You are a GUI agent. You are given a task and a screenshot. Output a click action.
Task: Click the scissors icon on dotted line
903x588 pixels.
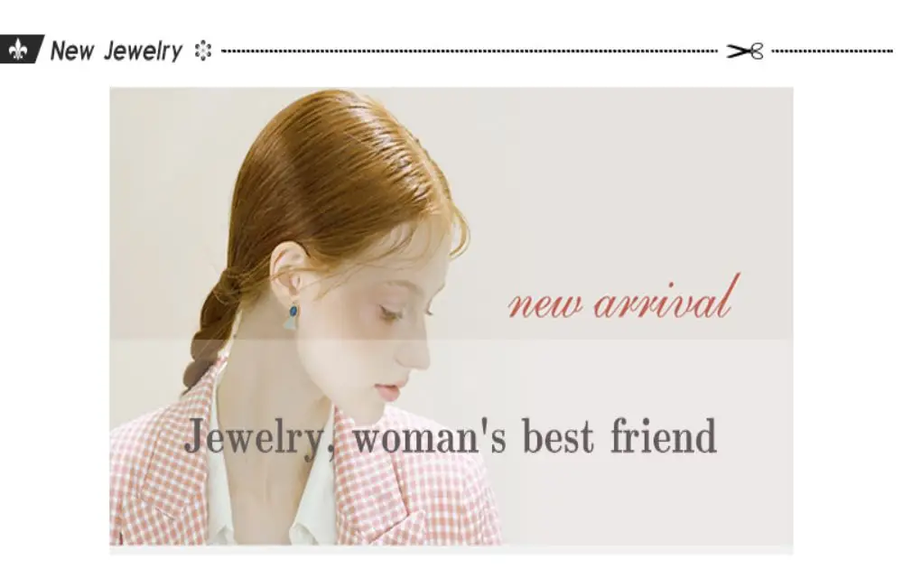[745, 51]
